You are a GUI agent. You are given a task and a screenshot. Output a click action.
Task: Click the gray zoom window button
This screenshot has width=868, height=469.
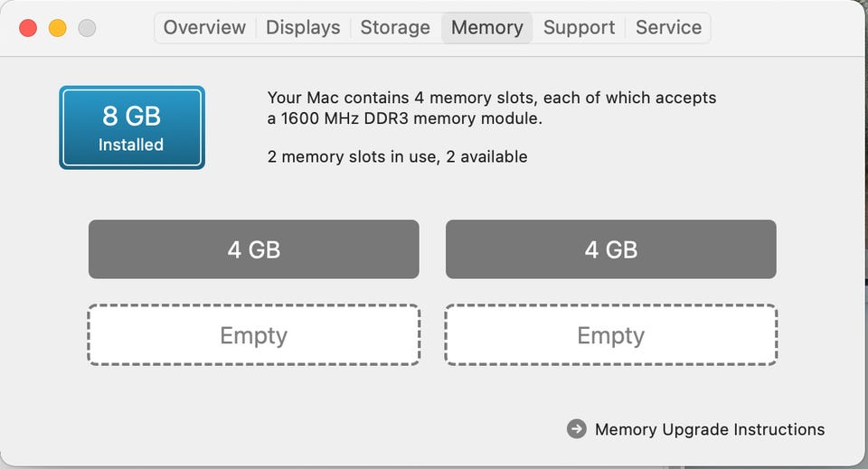coord(87,28)
